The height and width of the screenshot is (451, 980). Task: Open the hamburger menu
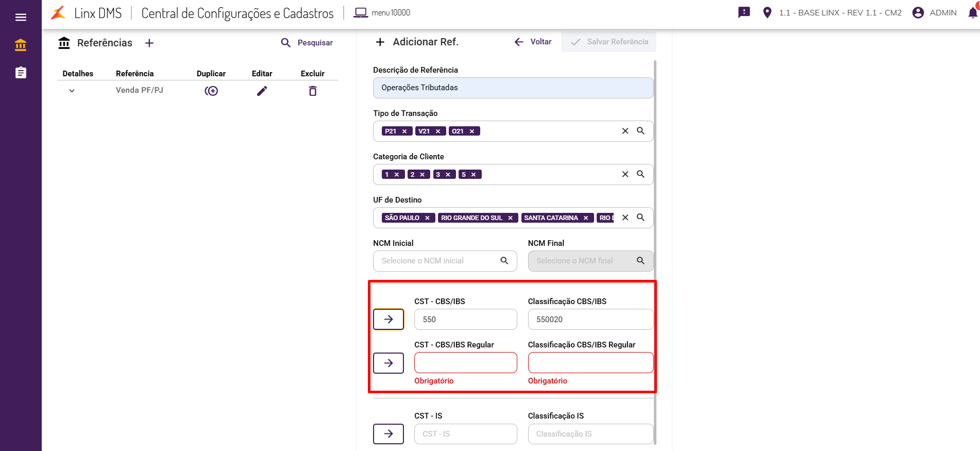[21, 18]
